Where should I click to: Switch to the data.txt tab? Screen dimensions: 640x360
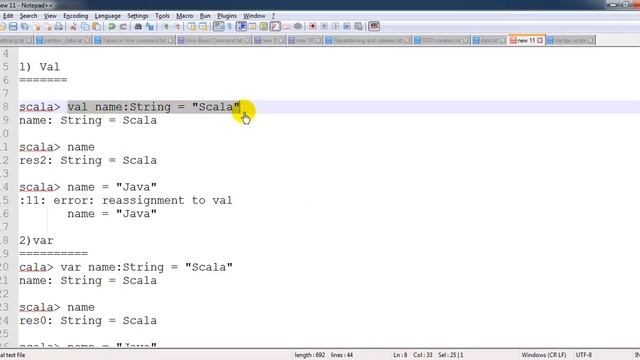(489, 40)
